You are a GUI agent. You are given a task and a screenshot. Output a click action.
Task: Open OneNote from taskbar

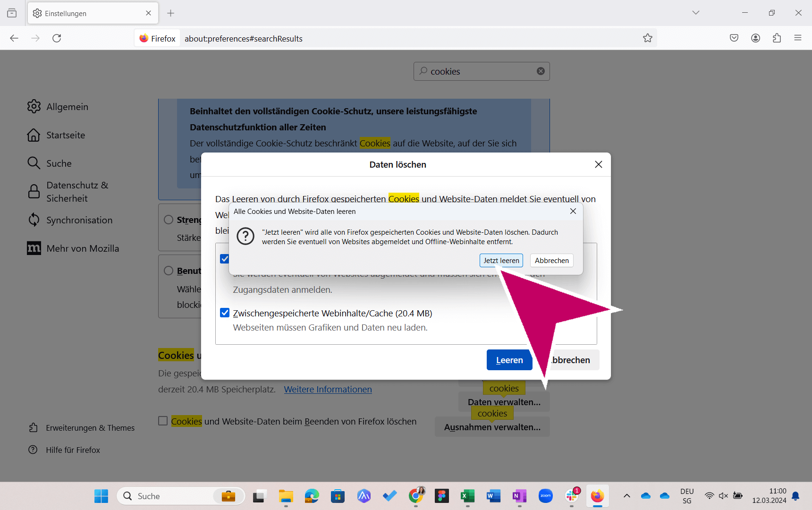point(519,496)
